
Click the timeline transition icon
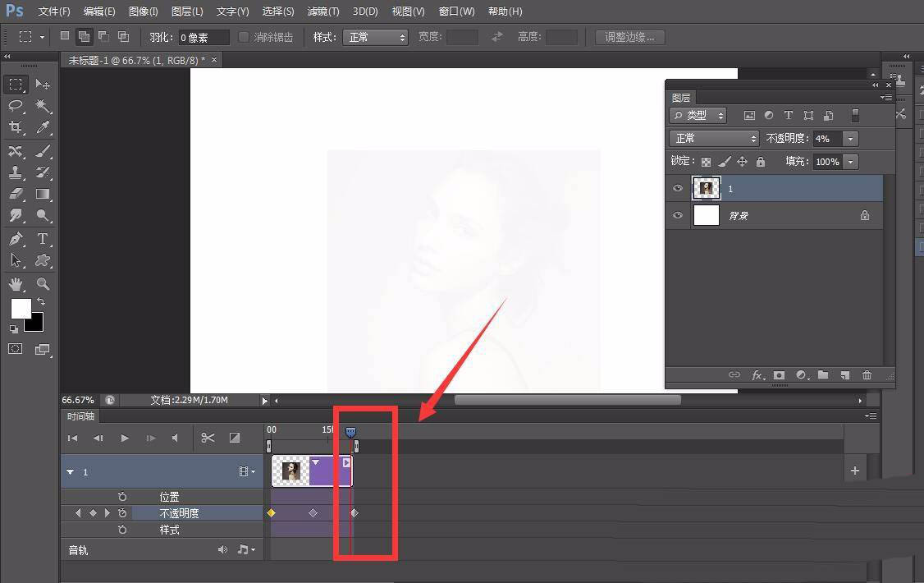235,438
